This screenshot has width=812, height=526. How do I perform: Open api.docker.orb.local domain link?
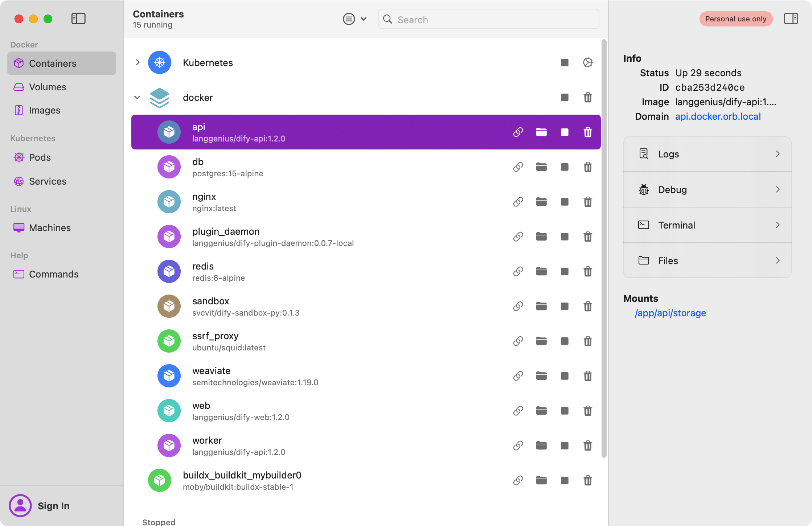[x=717, y=116]
